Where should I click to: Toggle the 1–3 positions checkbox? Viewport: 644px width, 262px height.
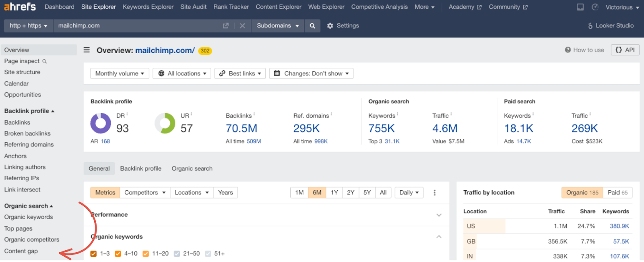point(93,254)
